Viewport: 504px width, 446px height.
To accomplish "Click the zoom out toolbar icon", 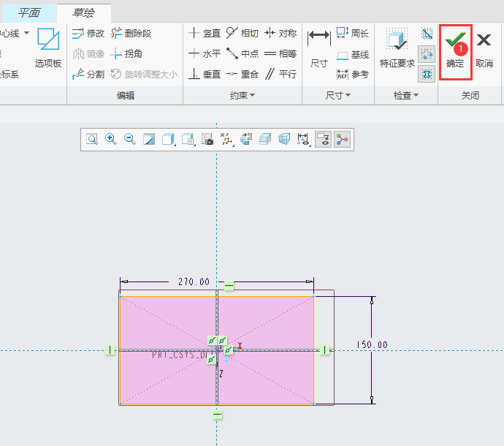I will 130,140.
